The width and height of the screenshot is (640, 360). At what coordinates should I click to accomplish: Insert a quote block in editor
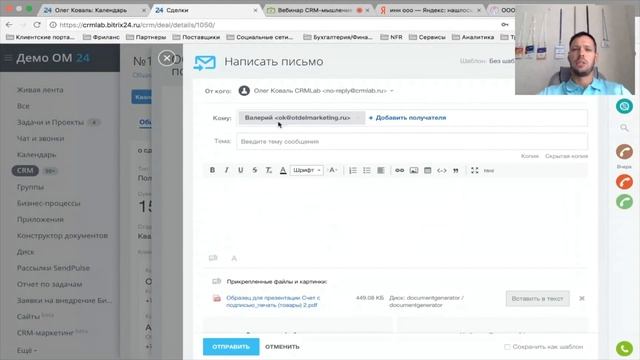(456, 170)
